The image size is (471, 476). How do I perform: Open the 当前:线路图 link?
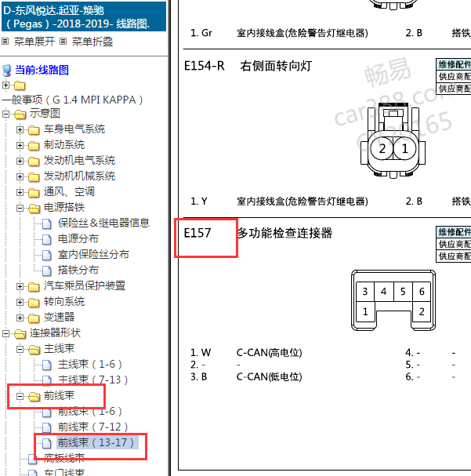pos(42,70)
